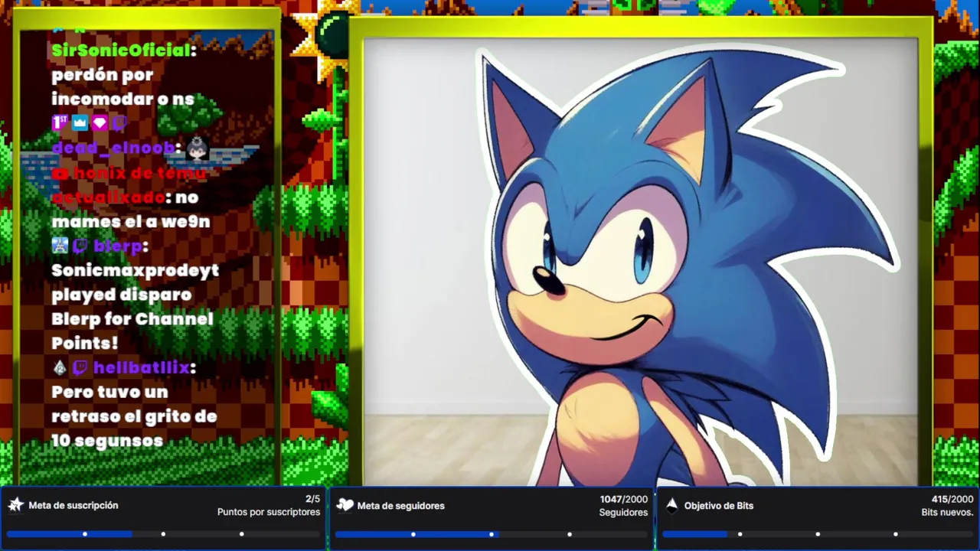Click the 'Puntos por suscriptores' label
The width and height of the screenshot is (980, 551).
click(x=269, y=512)
